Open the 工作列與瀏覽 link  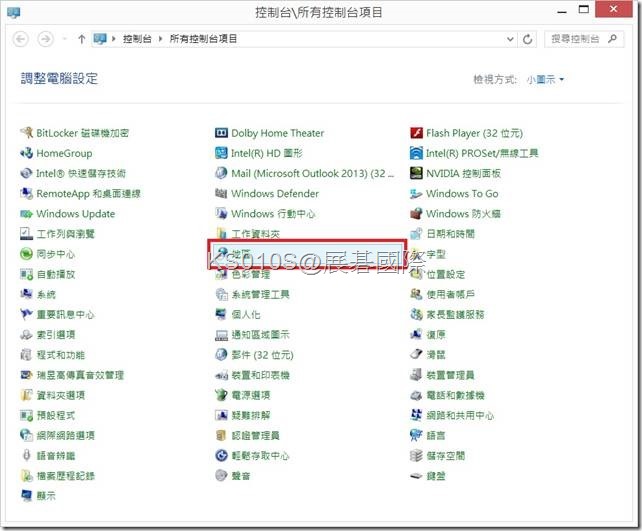click(66, 234)
